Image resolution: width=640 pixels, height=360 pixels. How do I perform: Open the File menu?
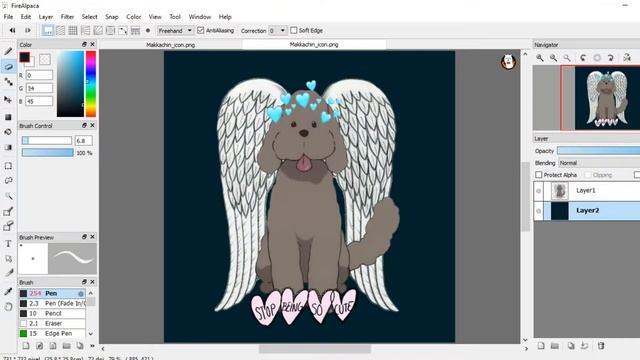coord(8,17)
